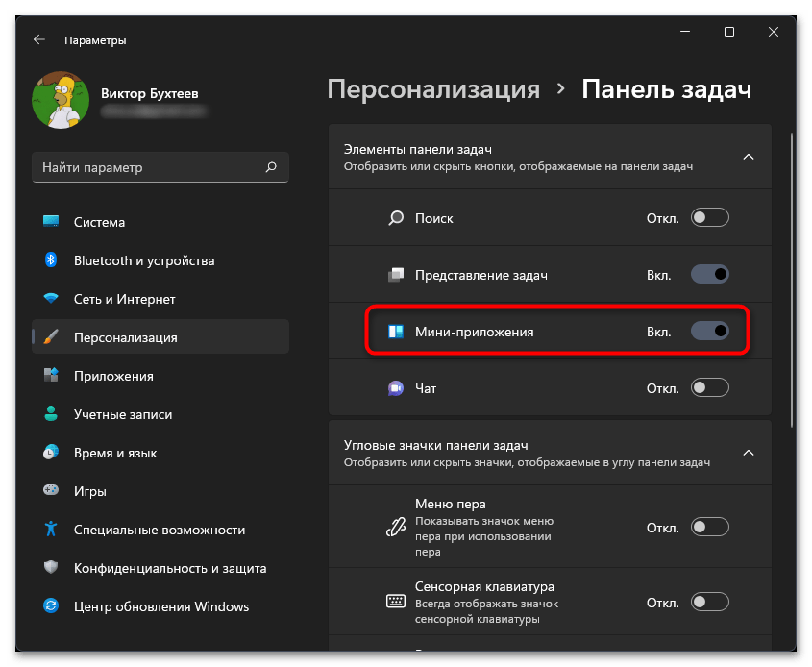Collapse the Угловые значки панели задач section

point(749,453)
